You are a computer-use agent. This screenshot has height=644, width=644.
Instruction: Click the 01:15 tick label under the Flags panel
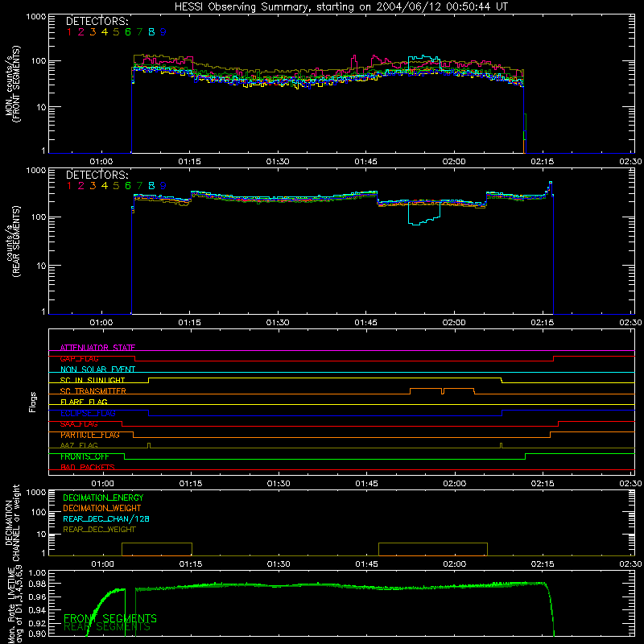191,484
